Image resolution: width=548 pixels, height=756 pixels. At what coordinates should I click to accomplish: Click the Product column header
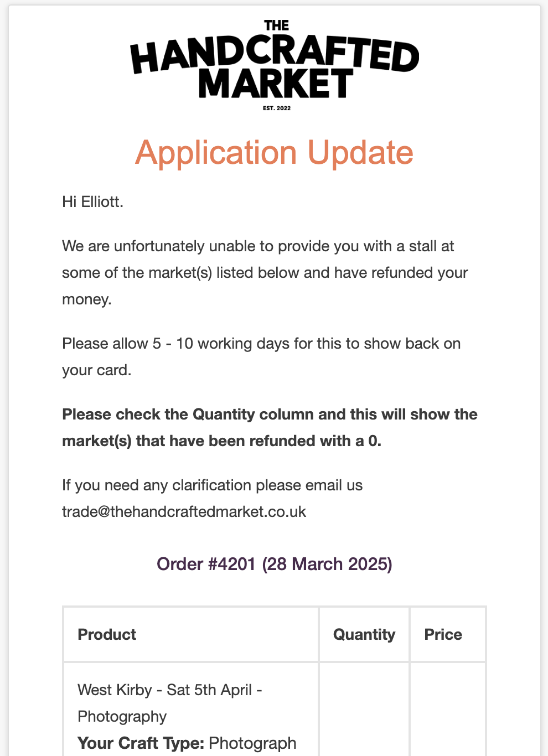107,634
